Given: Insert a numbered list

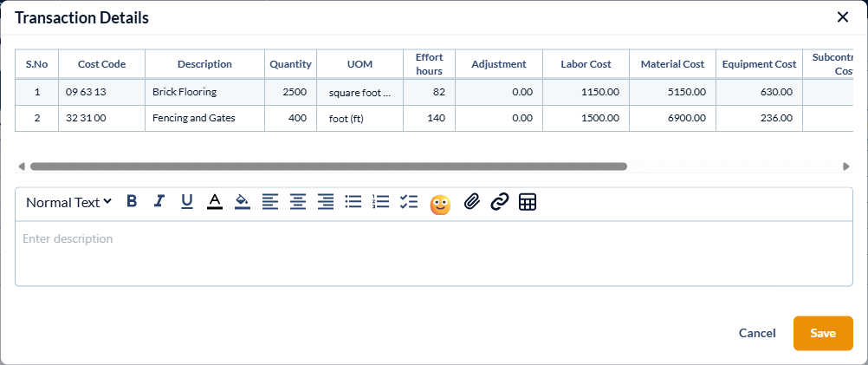Looking at the screenshot, I should point(381,202).
